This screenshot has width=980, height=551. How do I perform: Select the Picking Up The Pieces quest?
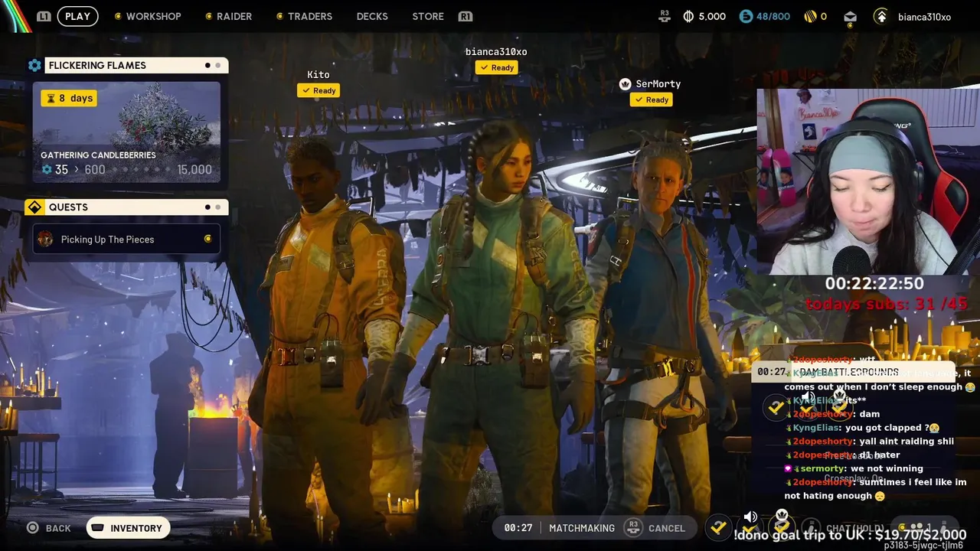[x=126, y=240]
